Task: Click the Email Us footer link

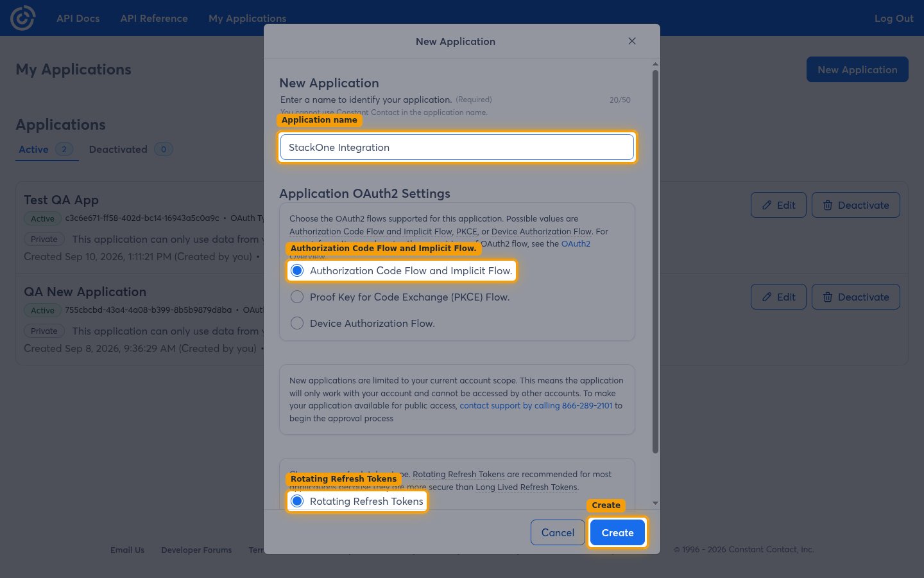Action: [127, 550]
